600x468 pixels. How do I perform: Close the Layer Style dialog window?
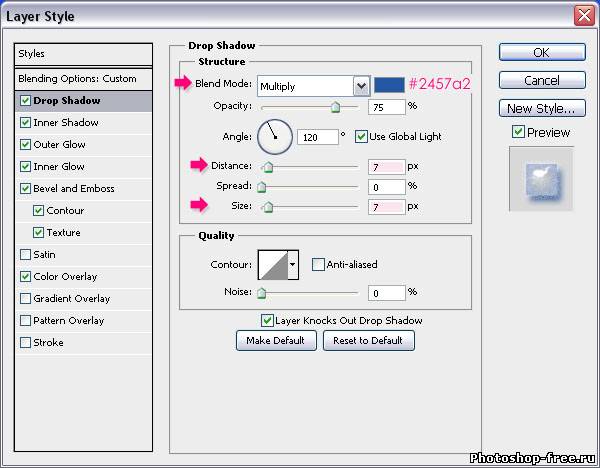pyautogui.click(x=583, y=16)
